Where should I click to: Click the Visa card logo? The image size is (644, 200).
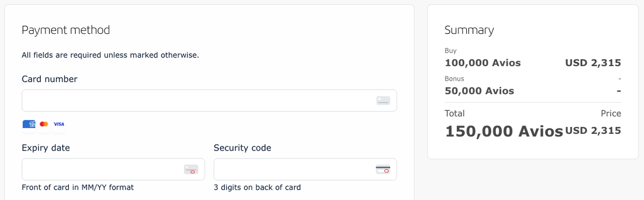(59, 124)
